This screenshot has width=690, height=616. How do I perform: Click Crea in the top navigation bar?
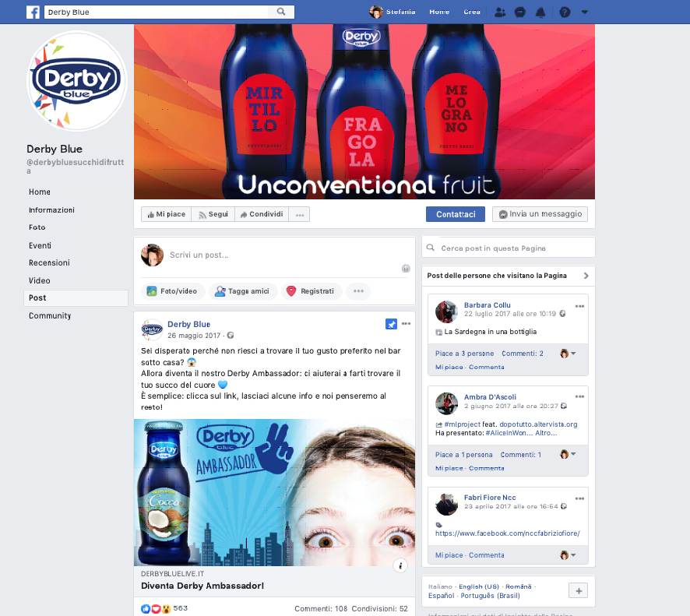[472, 12]
